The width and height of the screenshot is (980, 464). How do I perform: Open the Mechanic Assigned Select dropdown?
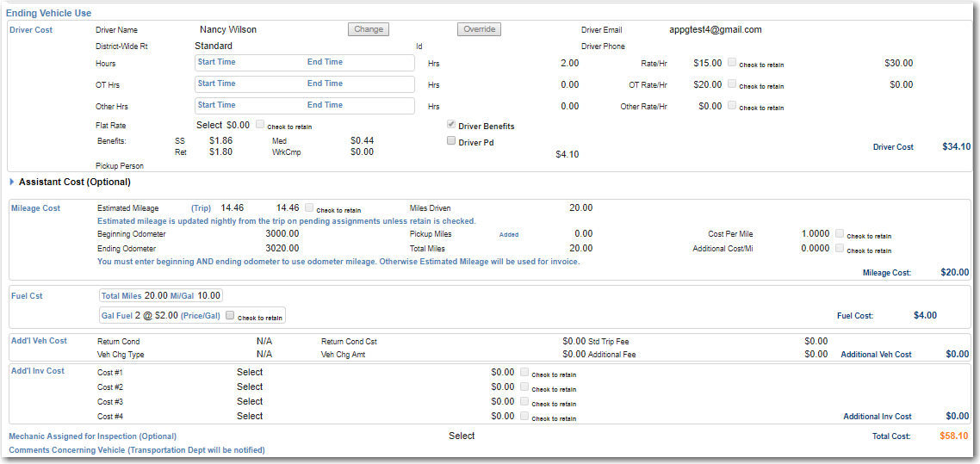pos(462,436)
